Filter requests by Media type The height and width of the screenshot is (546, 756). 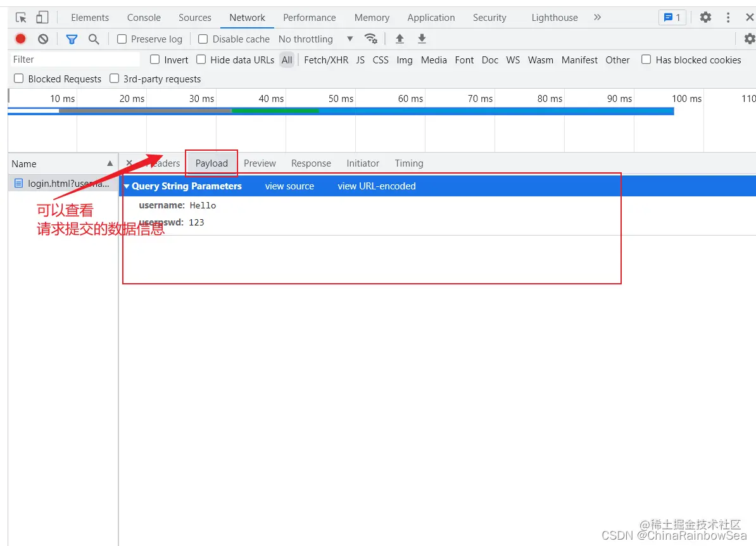click(434, 60)
